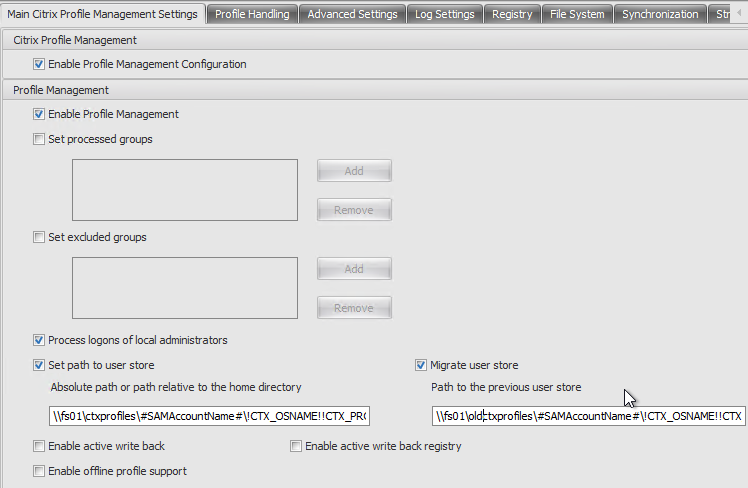Enable active write back checkbox
Viewport: 748px width, 488px height.
tap(39, 446)
